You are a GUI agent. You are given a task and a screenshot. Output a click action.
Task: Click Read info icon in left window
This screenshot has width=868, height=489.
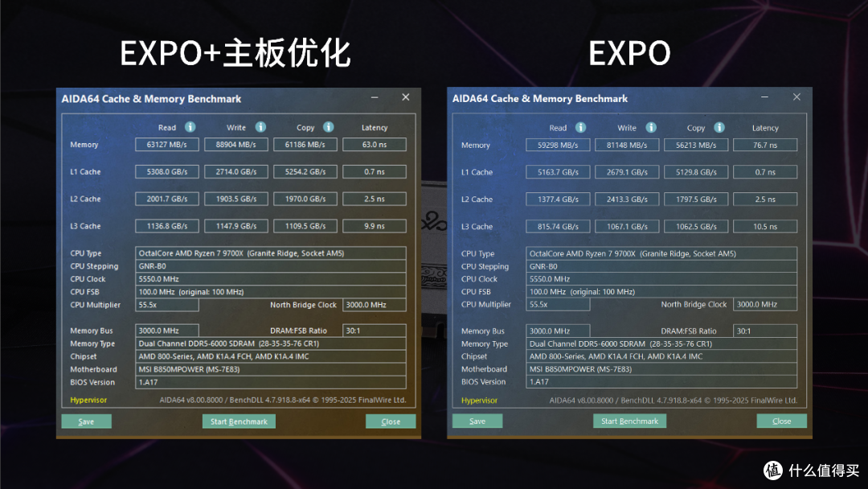(190, 127)
